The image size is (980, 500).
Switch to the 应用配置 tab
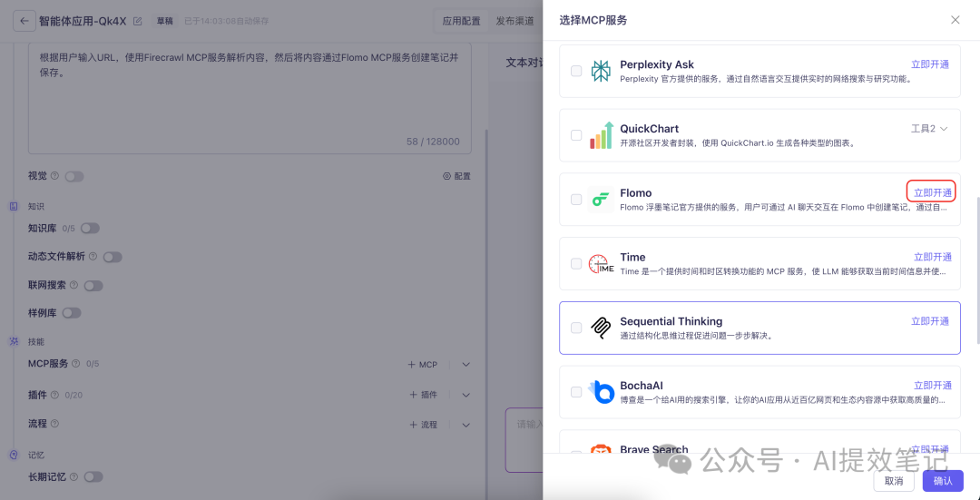pyautogui.click(x=461, y=21)
